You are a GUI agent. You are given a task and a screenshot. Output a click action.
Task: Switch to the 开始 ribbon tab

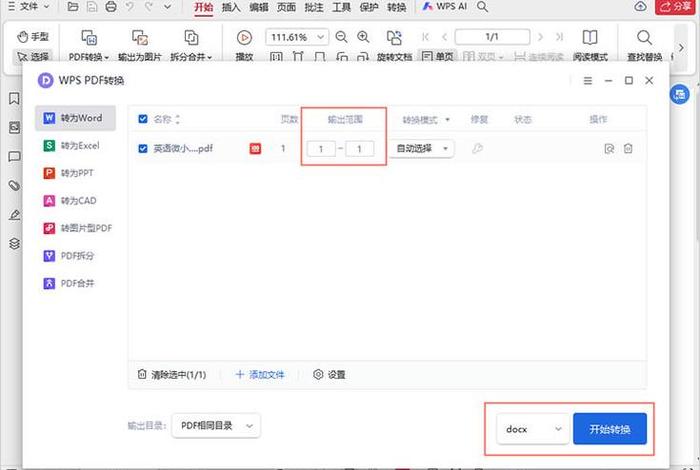click(x=204, y=7)
